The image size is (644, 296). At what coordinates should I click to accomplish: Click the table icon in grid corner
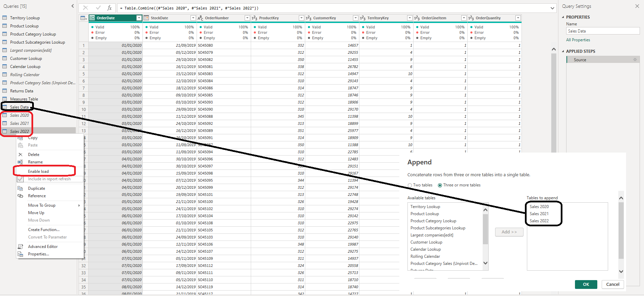click(83, 18)
